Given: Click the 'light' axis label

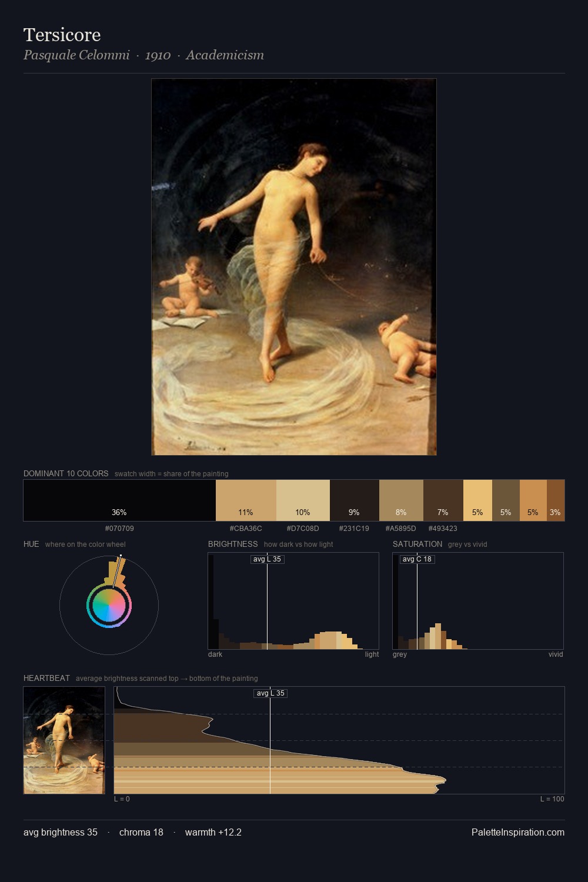Looking at the screenshot, I should (372, 654).
